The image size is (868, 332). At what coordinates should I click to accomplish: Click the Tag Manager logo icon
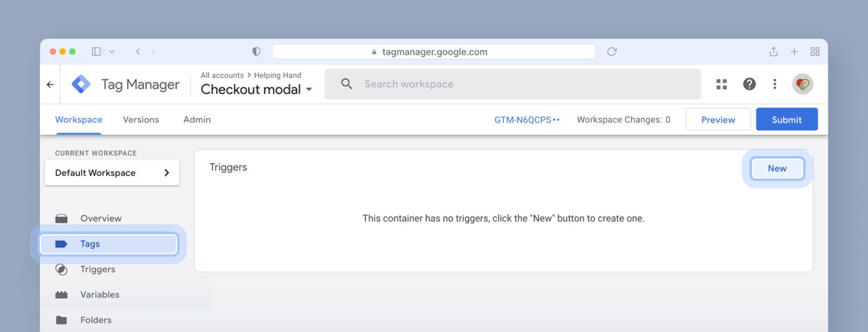81,84
